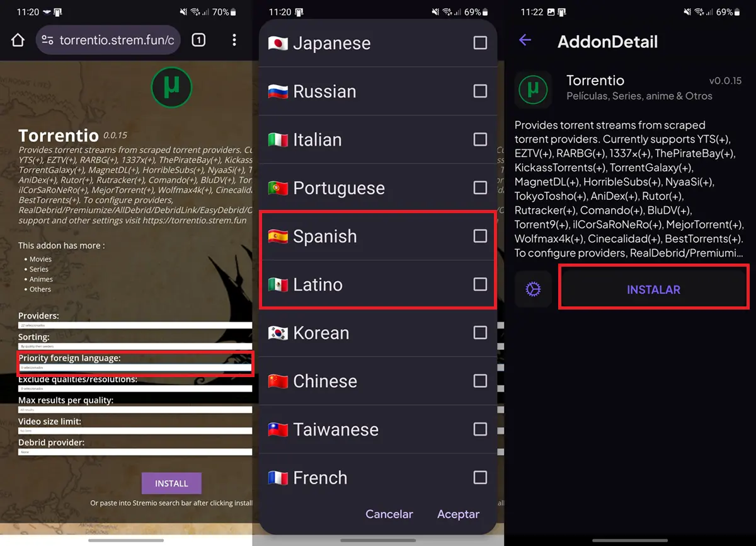Tap the browser home icon
The image size is (756, 546).
pyautogui.click(x=18, y=40)
